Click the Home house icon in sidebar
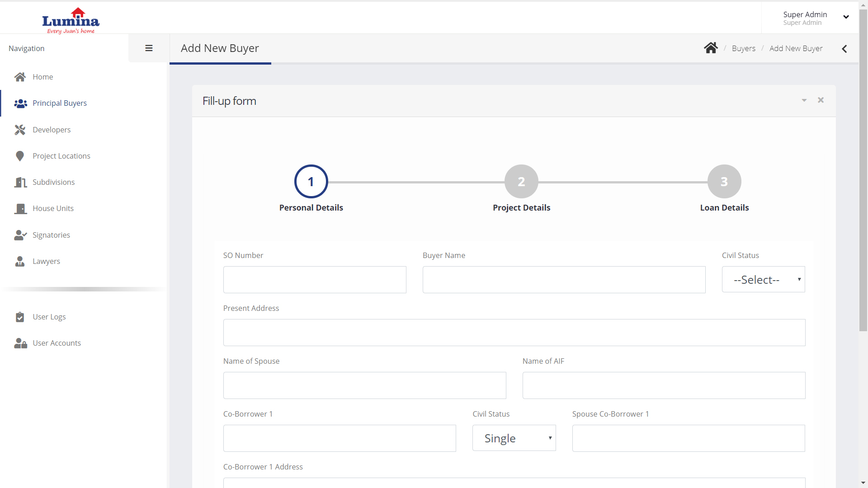The height and width of the screenshot is (488, 868). [20, 77]
